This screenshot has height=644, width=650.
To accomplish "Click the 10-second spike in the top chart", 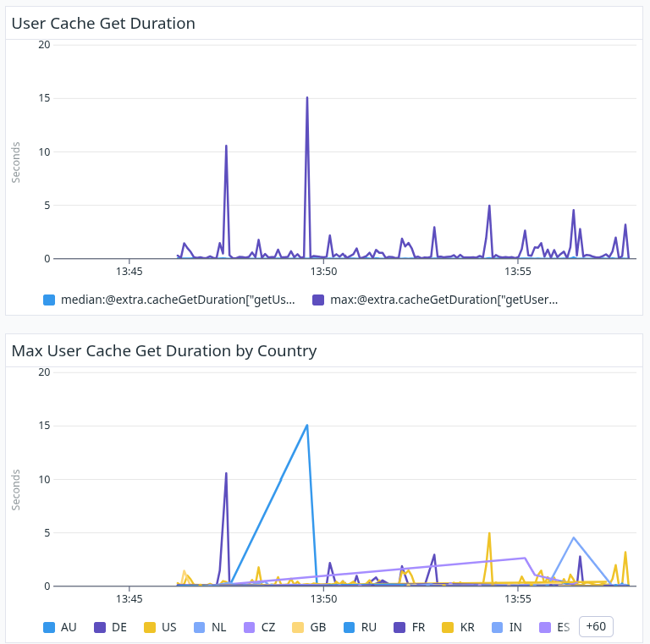I will point(226,146).
